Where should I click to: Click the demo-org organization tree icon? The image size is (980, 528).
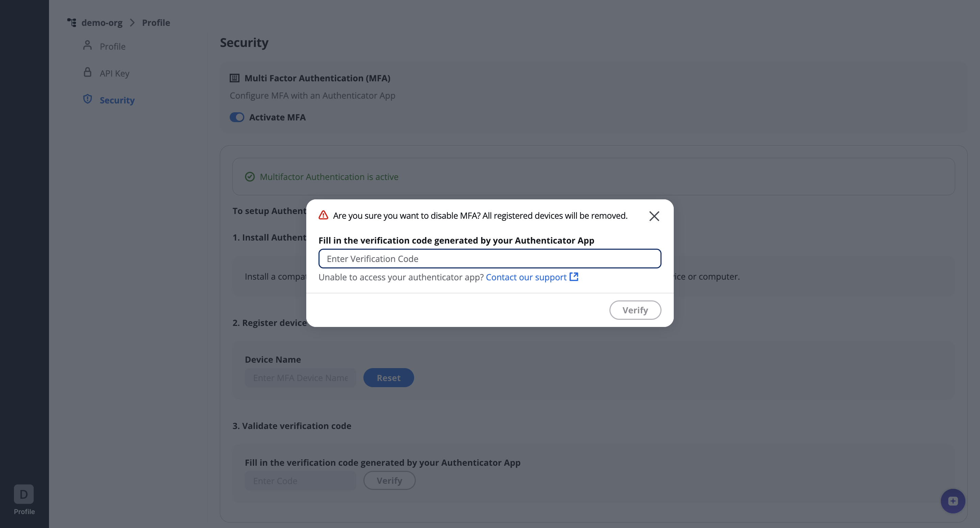[x=71, y=22]
